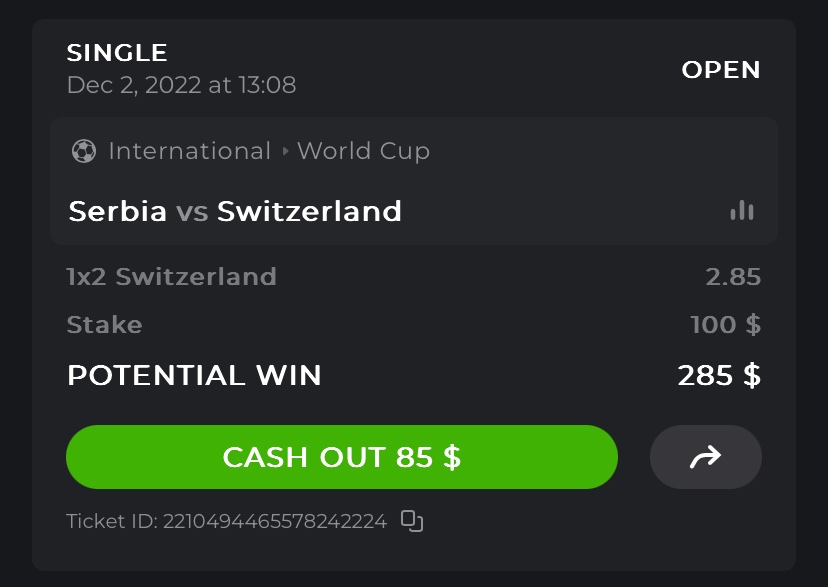Click the 2.85 odds value
The height and width of the screenshot is (587, 828).
point(733,277)
